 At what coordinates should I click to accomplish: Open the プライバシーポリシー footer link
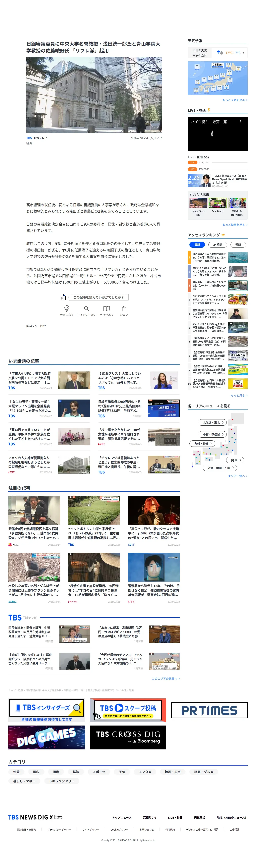coord(59,830)
